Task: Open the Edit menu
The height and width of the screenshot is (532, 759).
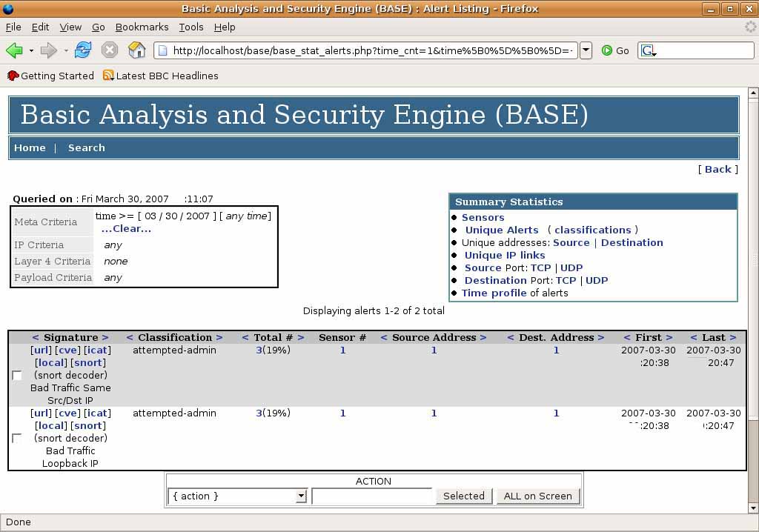Action: pyautogui.click(x=40, y=27)
